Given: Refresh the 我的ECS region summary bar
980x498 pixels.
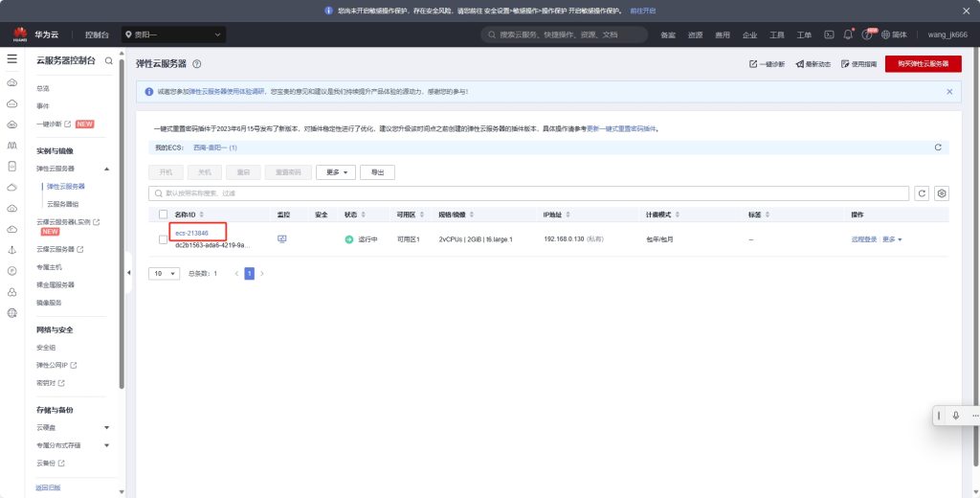Looking at the screenshot, I should tap(938, 147).
